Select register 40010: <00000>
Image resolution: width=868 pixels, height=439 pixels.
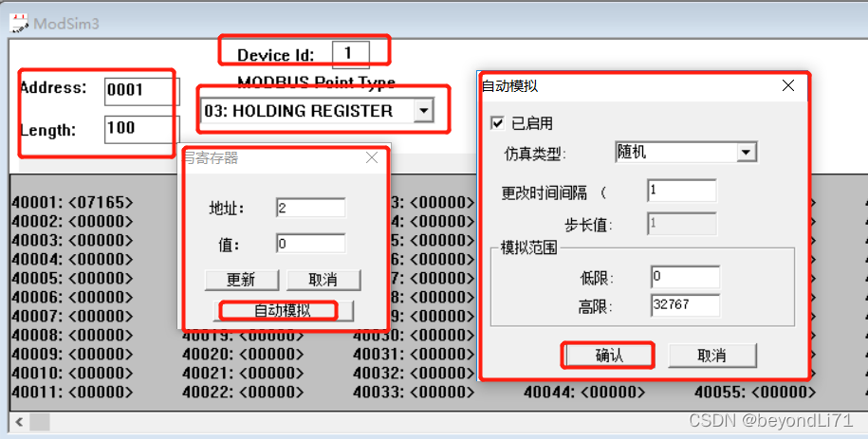coord(72,374)
